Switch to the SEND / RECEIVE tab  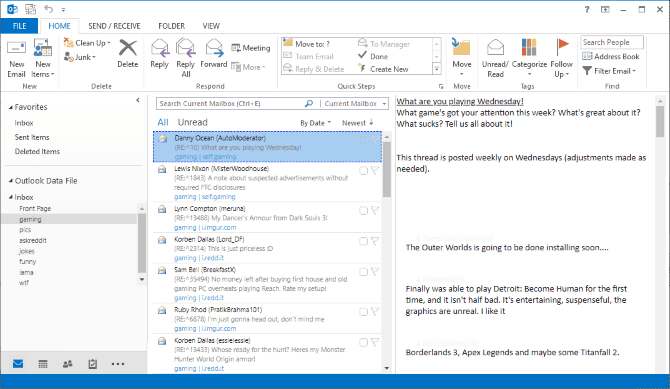pos(114,26)
